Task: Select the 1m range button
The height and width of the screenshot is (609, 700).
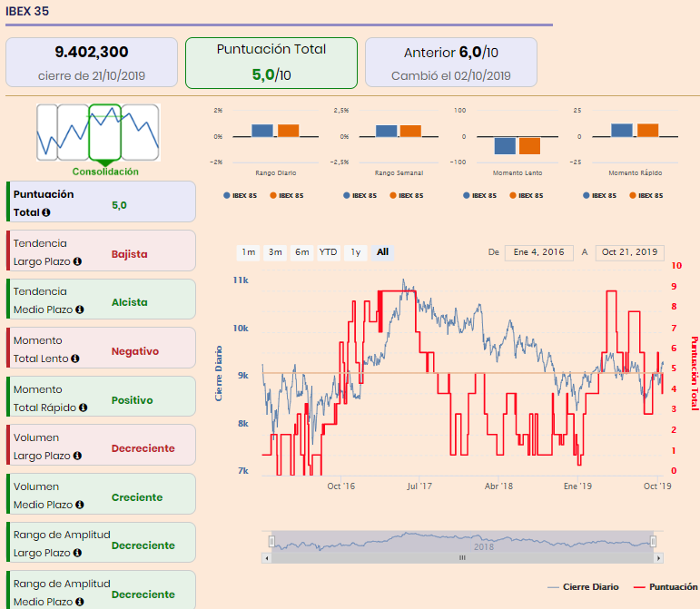Action: 248,252
